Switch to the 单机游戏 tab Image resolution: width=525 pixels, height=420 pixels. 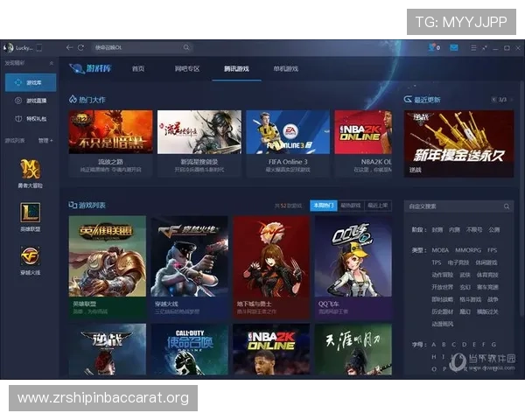point(286,68)
